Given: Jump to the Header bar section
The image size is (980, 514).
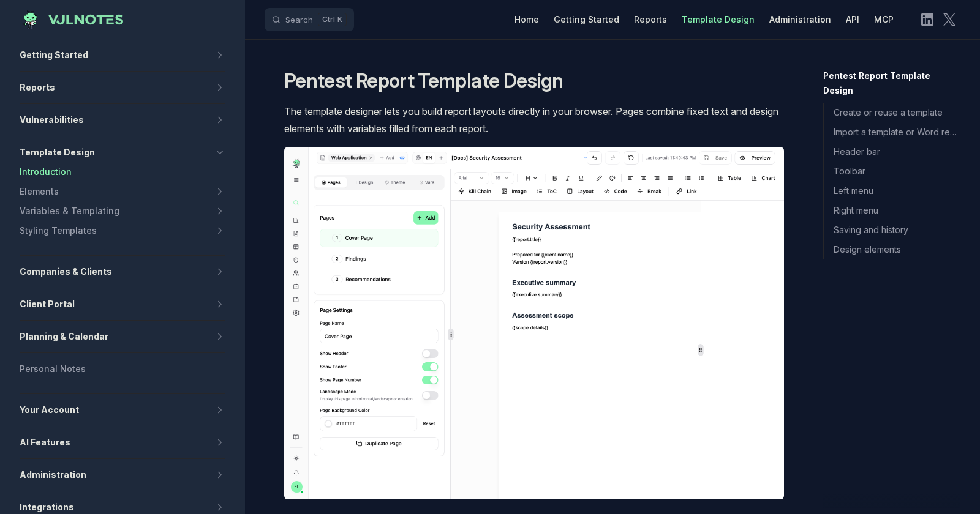Looking at the screenshot, I should [x=856, y=152].
